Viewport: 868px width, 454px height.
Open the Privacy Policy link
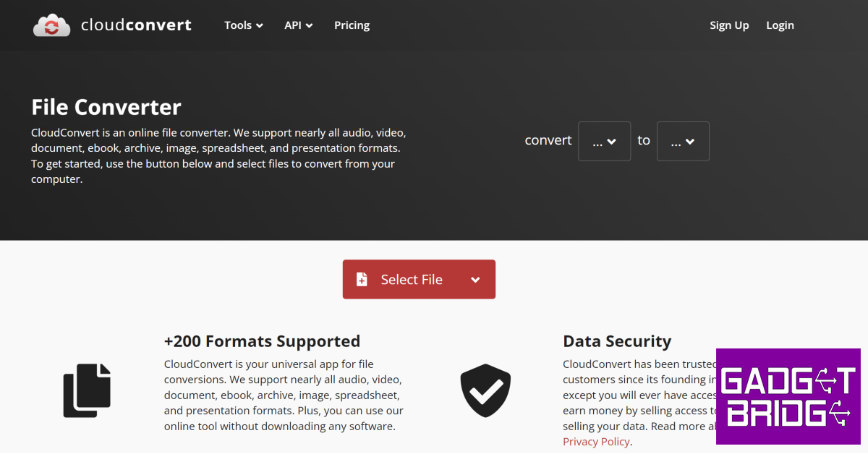click(596, 442)
